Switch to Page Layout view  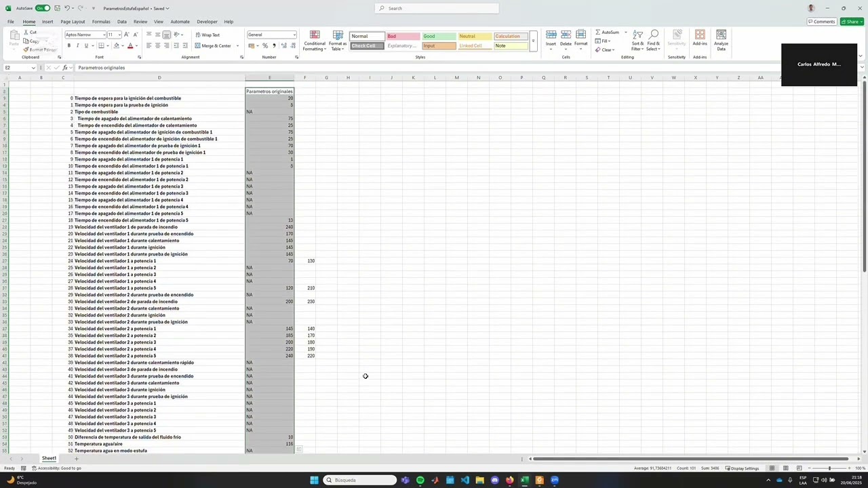pyautogui.click(x=786, y=468)
